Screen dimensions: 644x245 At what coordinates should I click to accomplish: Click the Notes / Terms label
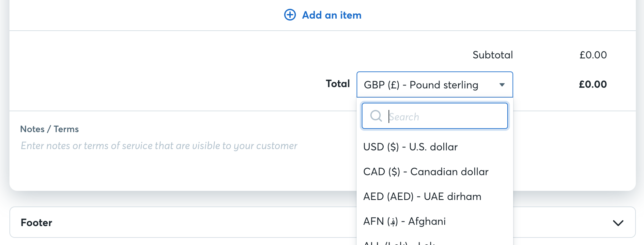point(50,129)
